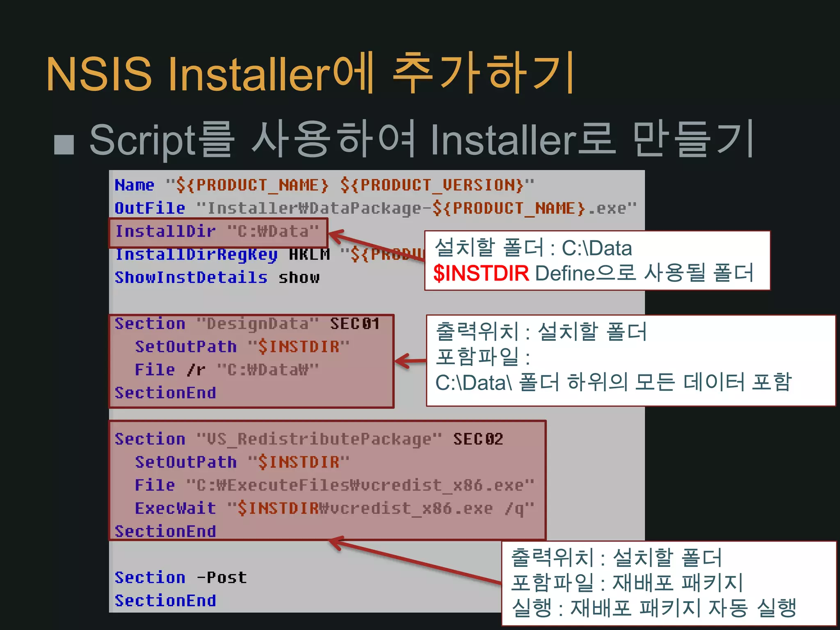
Task: Click the first SetOutPath "$INSTDIR" line under DesignData
Action: click(242, 347)
